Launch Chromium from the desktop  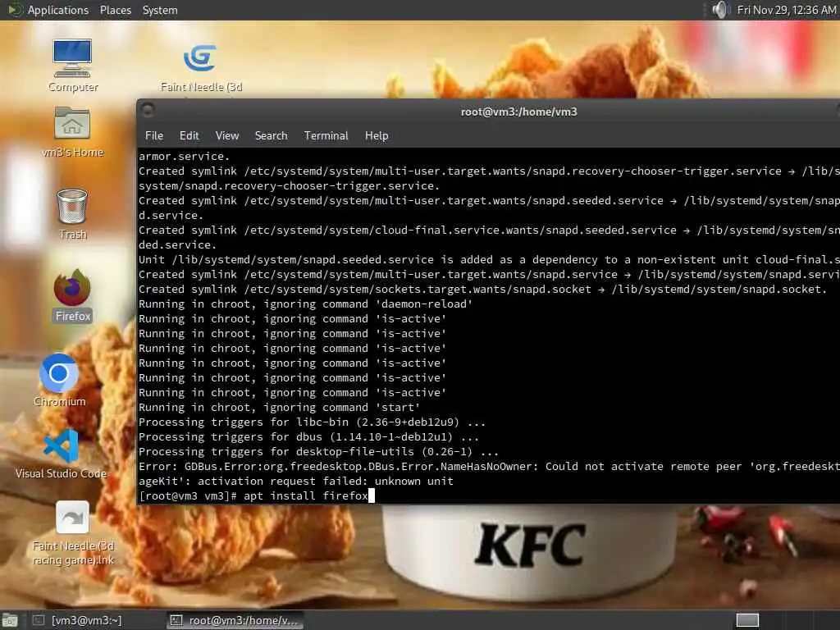click(x=59, y=380)
